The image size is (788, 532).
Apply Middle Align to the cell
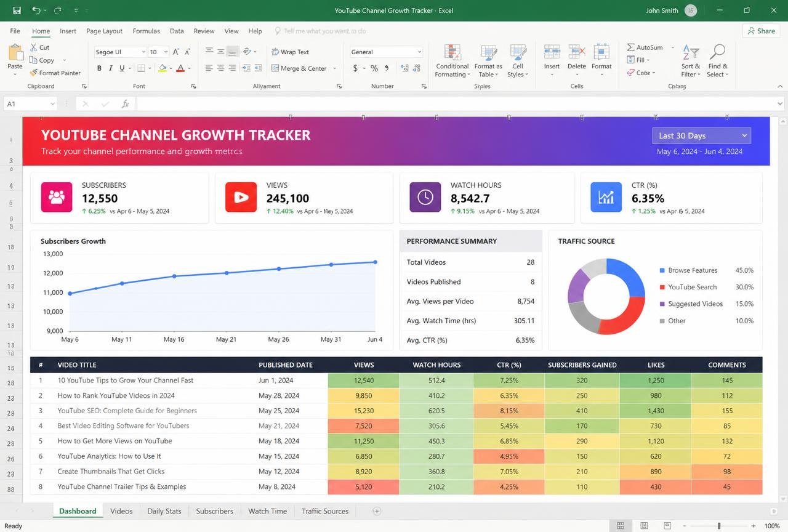221,52
